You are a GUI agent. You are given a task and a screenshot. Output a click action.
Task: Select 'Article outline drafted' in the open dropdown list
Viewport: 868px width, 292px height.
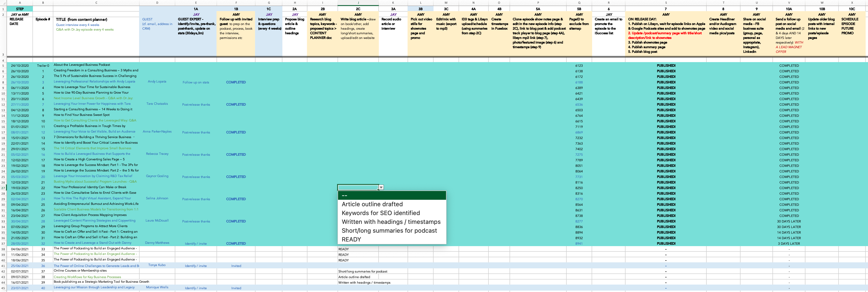point(392,204)
